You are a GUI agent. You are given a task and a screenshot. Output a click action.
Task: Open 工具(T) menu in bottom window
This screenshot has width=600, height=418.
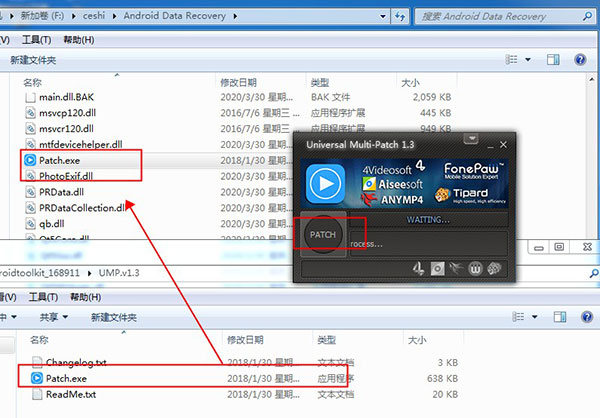tap(43, 297)
